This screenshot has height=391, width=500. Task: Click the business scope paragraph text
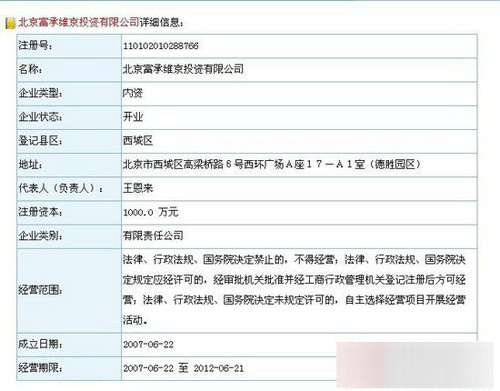coord(294,290)
